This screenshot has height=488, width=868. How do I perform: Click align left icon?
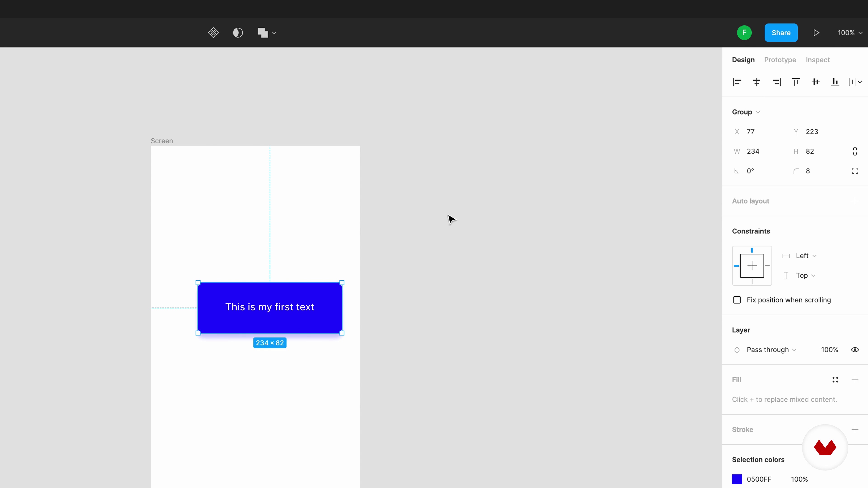[737, 82]
